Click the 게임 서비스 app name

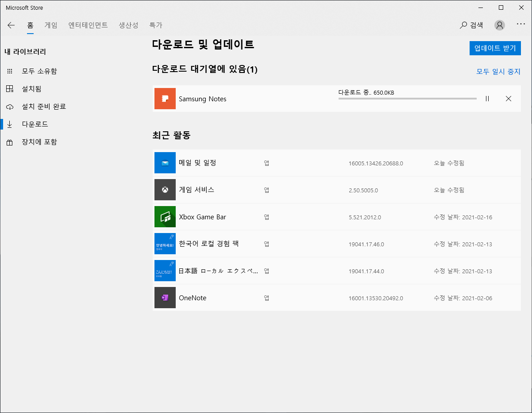[197, 190]
